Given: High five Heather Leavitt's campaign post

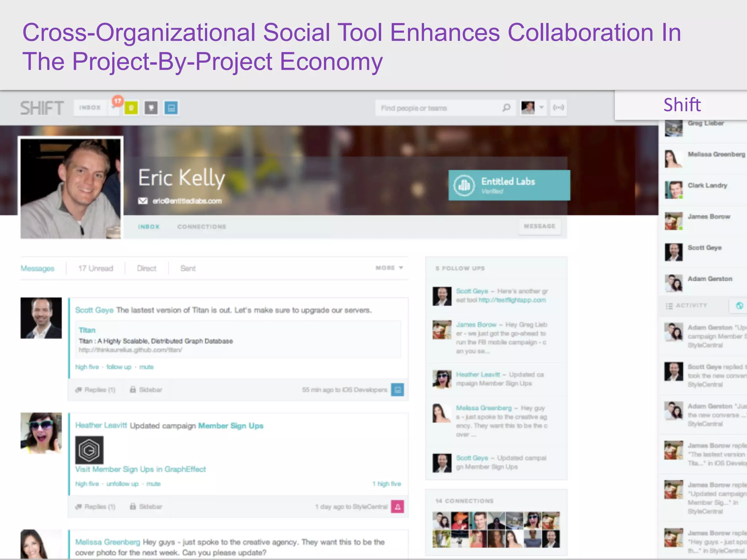Looking at the screenshot, I should [87, 484].
